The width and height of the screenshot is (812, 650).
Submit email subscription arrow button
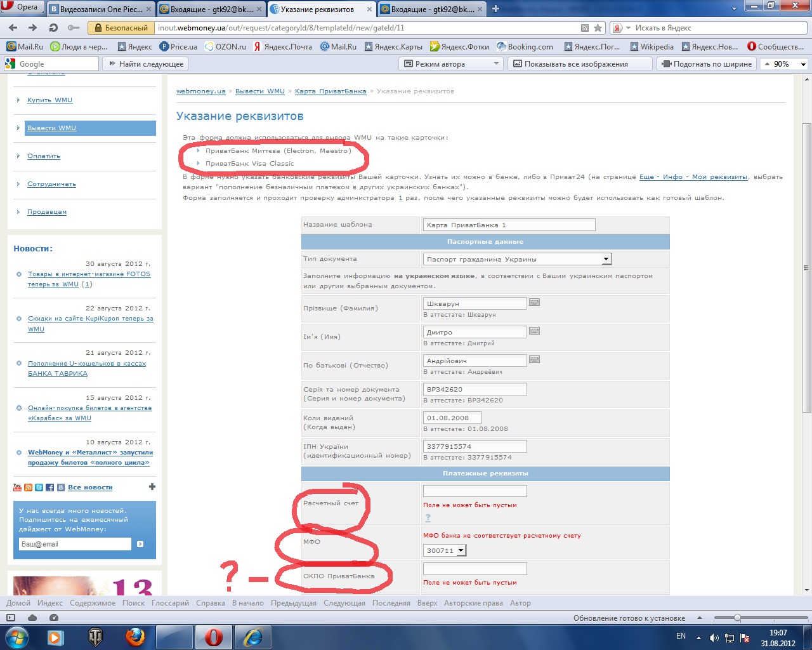pyautogui.click(x=140, y=544)
